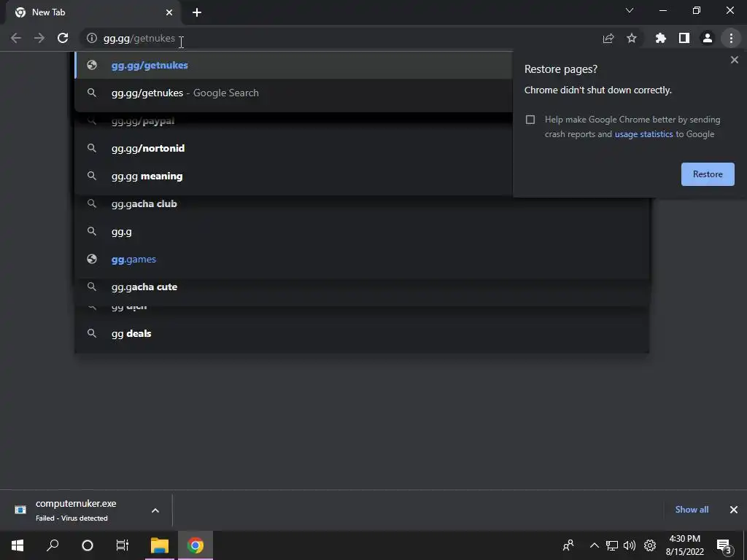
Task: Reload the current page
Action: [63, 38]
